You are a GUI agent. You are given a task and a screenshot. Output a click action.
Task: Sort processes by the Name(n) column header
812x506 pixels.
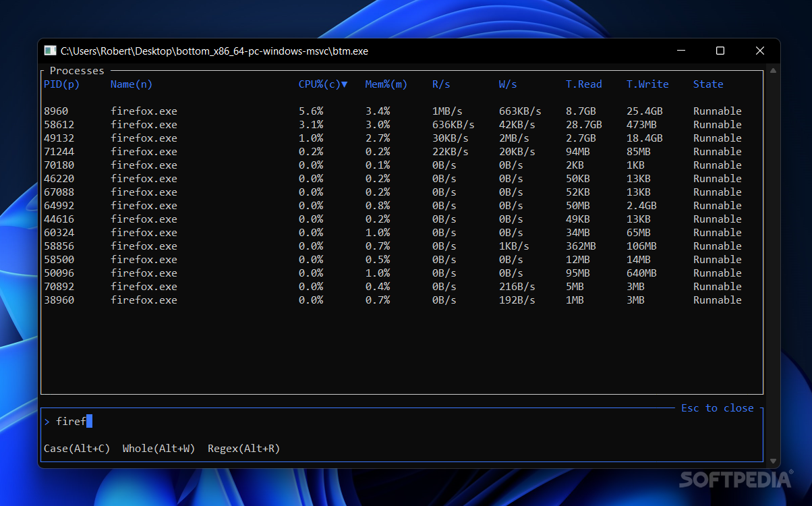(132, 84)
